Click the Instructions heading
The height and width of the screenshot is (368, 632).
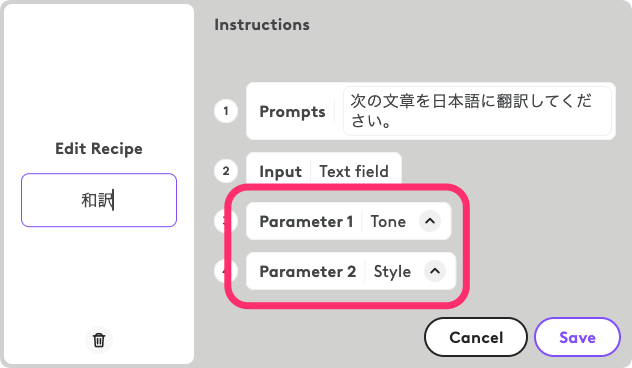[x=262, y=25]
